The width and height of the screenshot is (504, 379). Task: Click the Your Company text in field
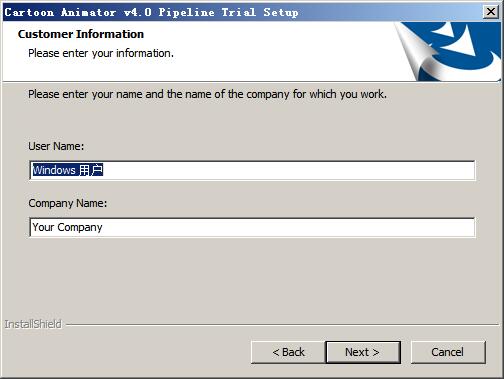pyautogui.click(x=67, y=227)
